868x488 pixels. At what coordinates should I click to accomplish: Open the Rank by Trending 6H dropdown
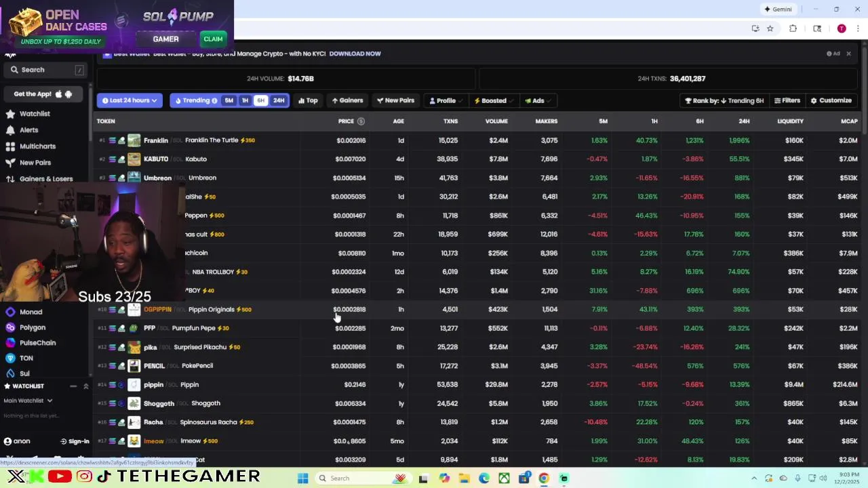click(724, 100)
